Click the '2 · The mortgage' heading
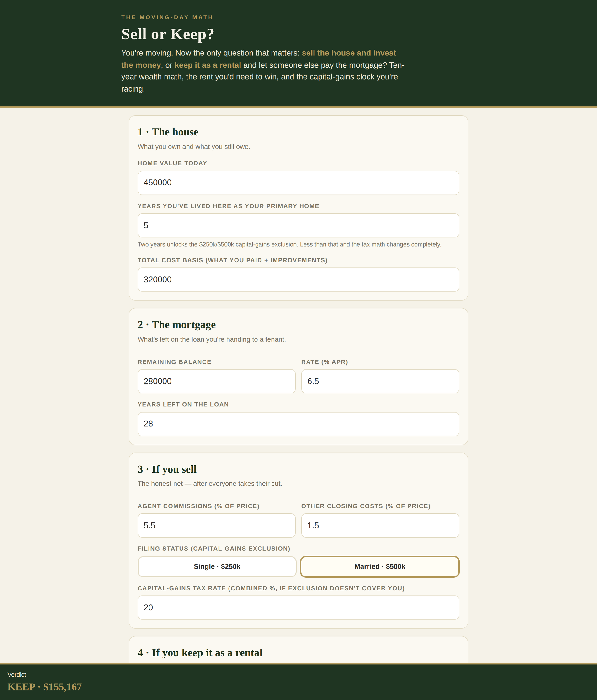The width and height of the screenshot is (597, 700). pos(177,324)
